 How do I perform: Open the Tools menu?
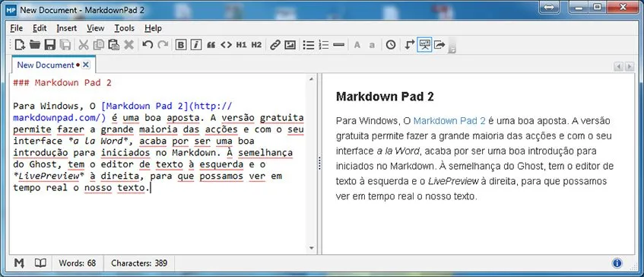click(125, 28)
